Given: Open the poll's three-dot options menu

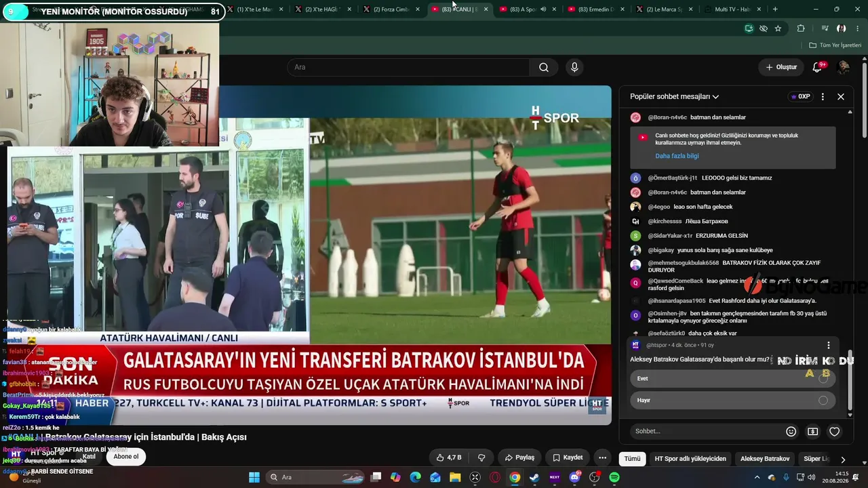Looking at the screenshot, I should [x=828, y=345].
